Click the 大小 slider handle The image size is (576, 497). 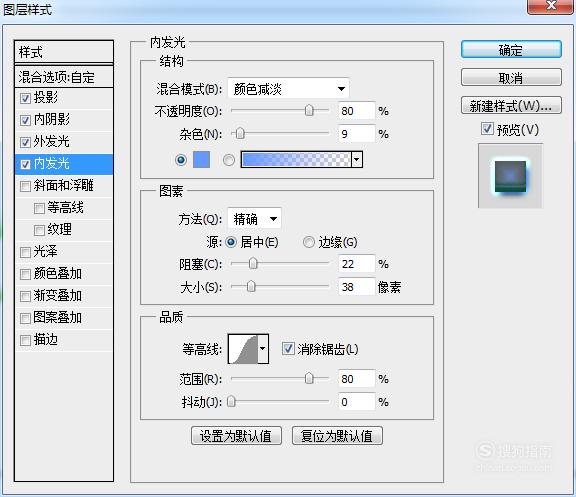(251, 286)
